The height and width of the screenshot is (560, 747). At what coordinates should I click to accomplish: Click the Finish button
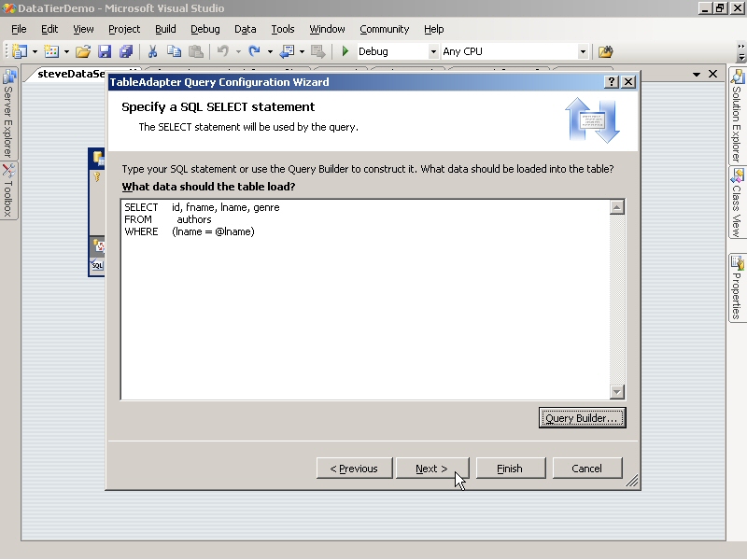pos(510,469)
